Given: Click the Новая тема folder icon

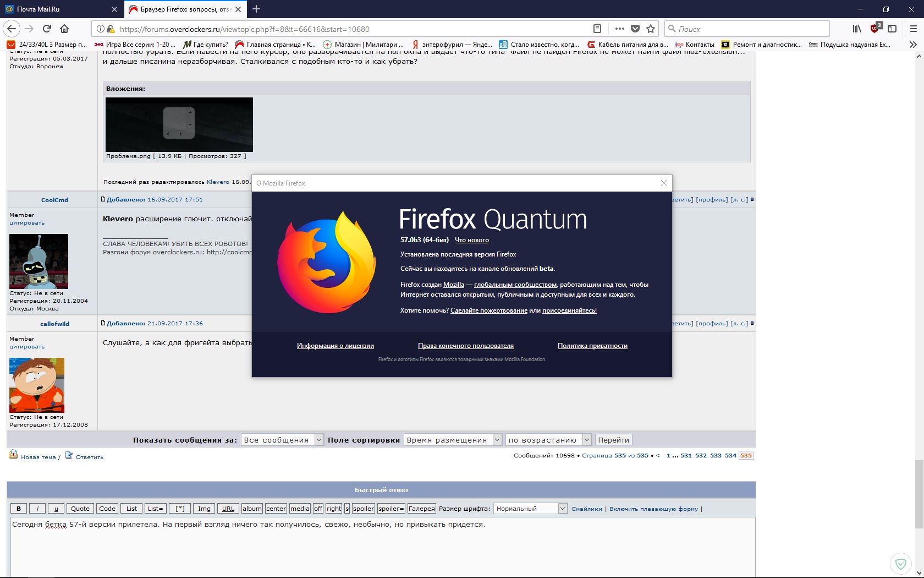Looking at the screenshot, I should click(x=13, y=455).
